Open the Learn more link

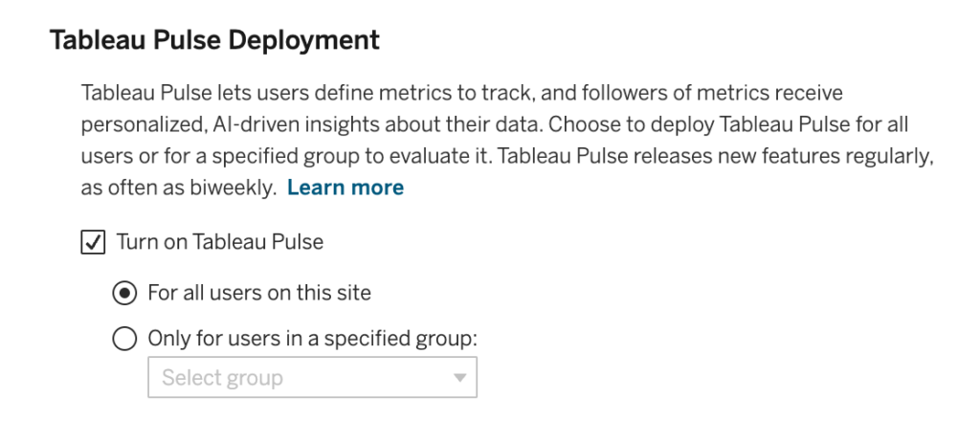point(345,188)
